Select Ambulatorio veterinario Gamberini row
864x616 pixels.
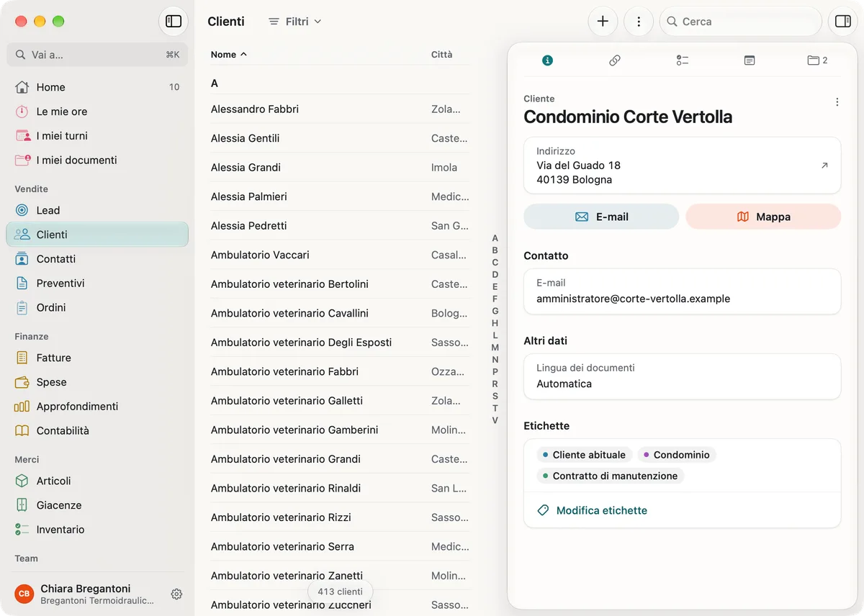click(340, 430)
